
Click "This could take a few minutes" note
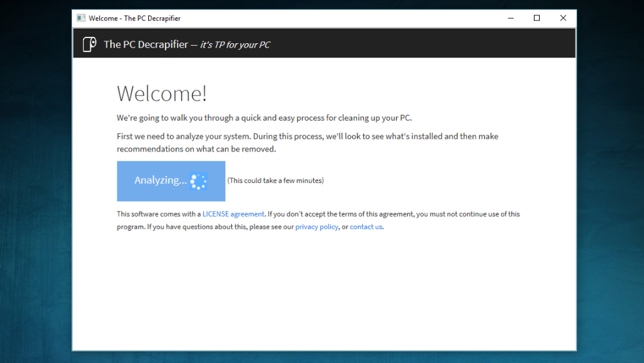click(x=276, y=181)
